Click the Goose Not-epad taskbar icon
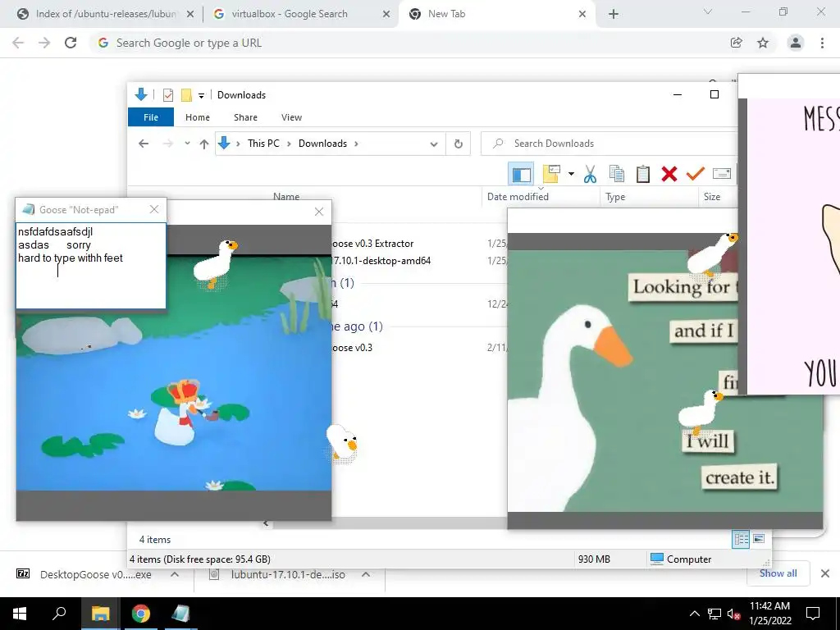The height and width of the screenshot is (630, 840). [x=180, y=614]
